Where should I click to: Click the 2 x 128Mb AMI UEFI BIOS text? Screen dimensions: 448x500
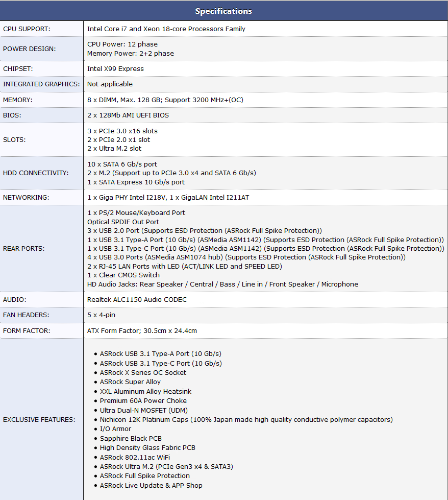click(x=128, y=115)
